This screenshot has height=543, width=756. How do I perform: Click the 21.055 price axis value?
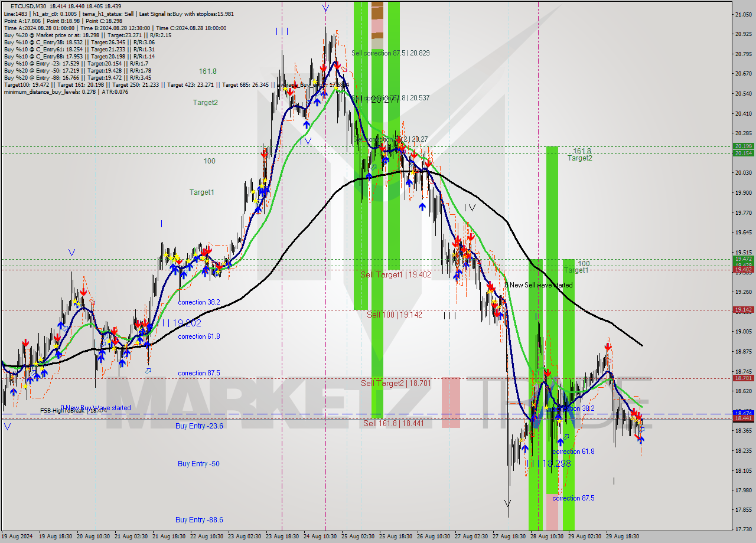pyautogui.click(x=744, y=14)
